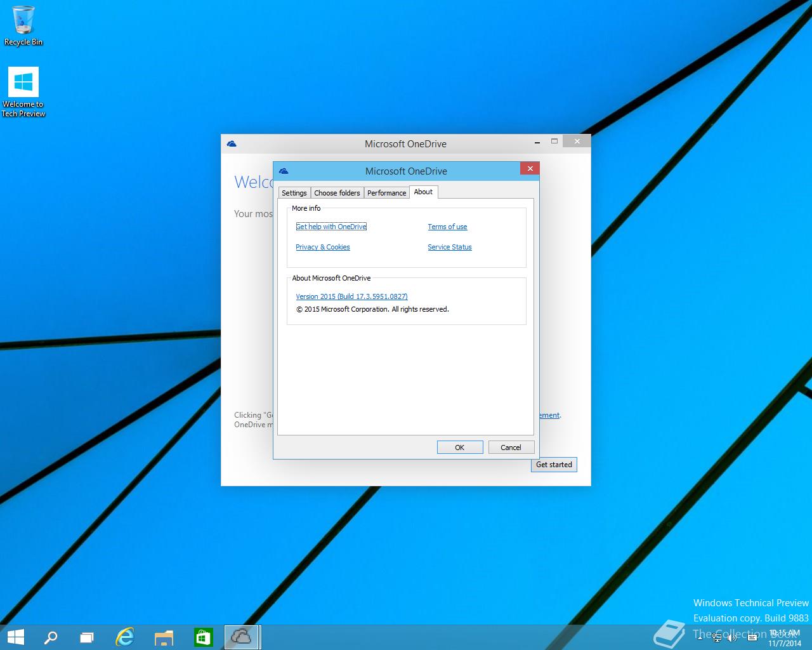
Task: Click the Cancel button
Action: (511, 448)
